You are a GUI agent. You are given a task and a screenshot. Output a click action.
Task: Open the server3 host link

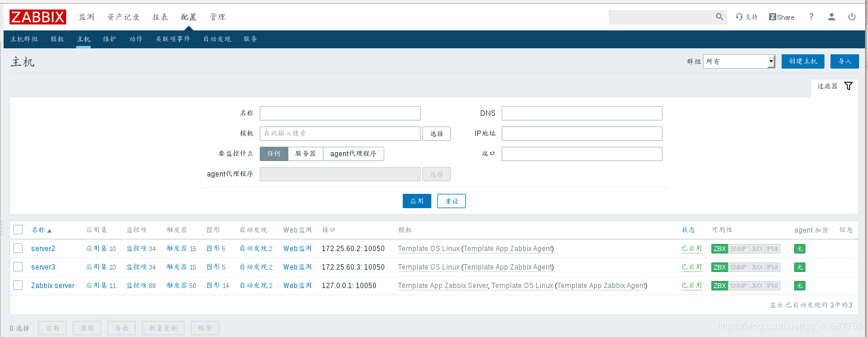coord(43,267)
